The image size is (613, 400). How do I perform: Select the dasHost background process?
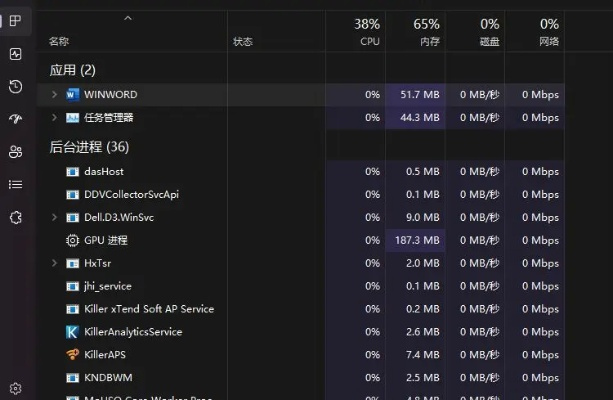103,171
